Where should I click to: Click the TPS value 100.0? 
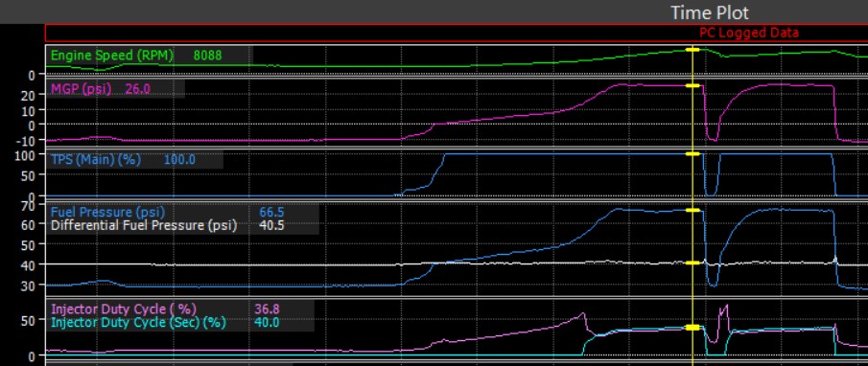pyautogui.click(x=180, y=160)
